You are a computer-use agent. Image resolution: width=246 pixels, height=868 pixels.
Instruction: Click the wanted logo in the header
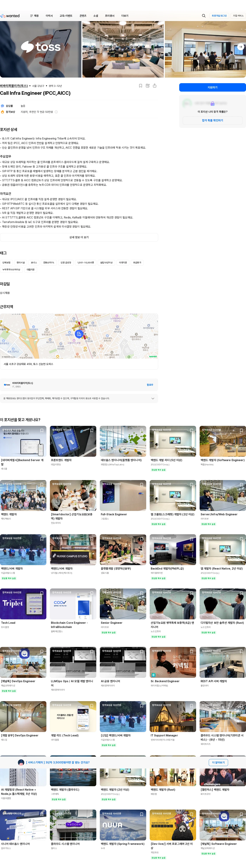10,16
